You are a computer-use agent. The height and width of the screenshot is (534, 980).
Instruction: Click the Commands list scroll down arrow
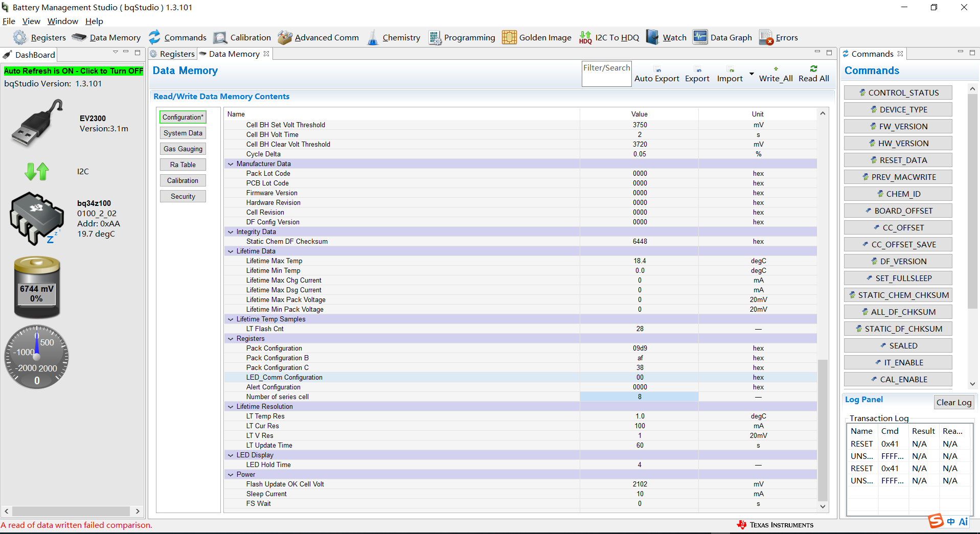[972, 384]
